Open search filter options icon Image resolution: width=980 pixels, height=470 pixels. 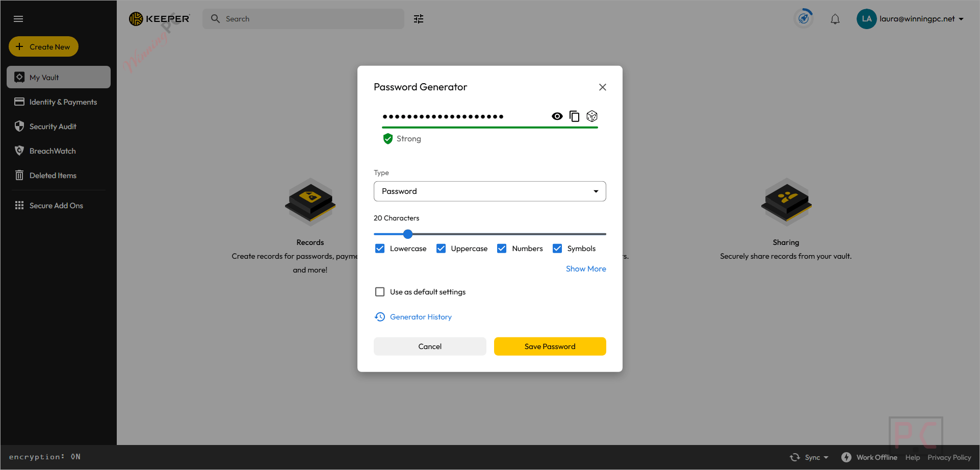[x=419, y=19]
